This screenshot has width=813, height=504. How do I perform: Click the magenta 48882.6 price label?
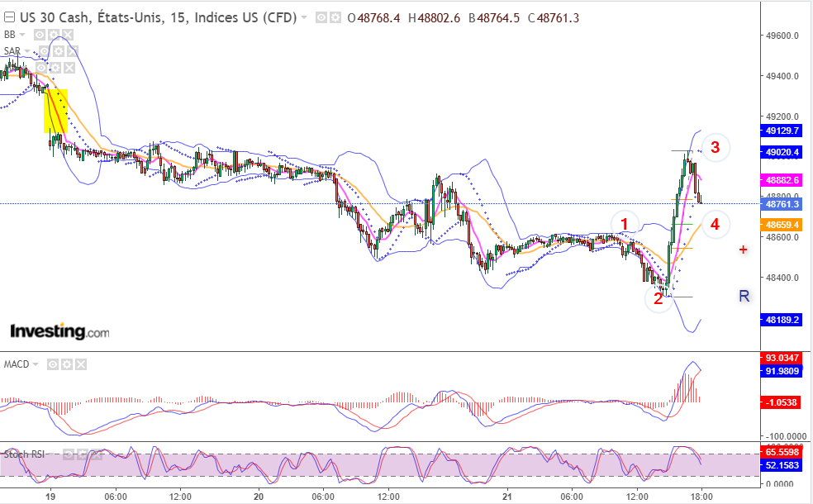point(782,180)
